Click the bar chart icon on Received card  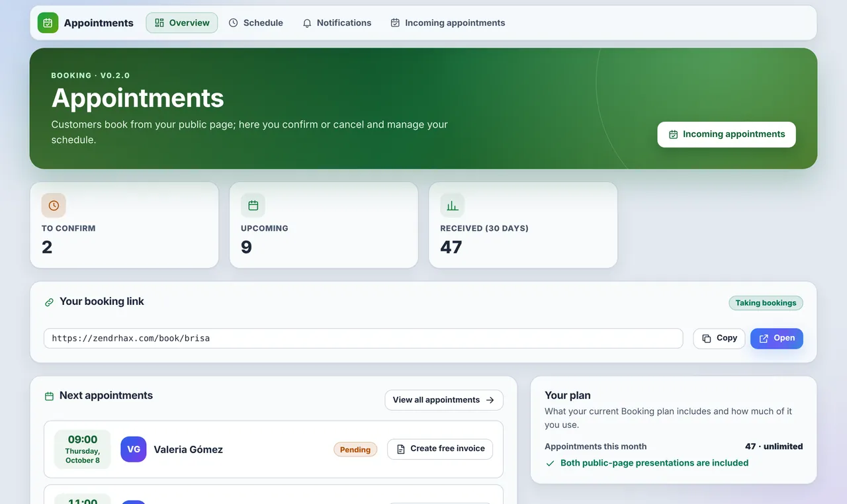tap(453, 206)
